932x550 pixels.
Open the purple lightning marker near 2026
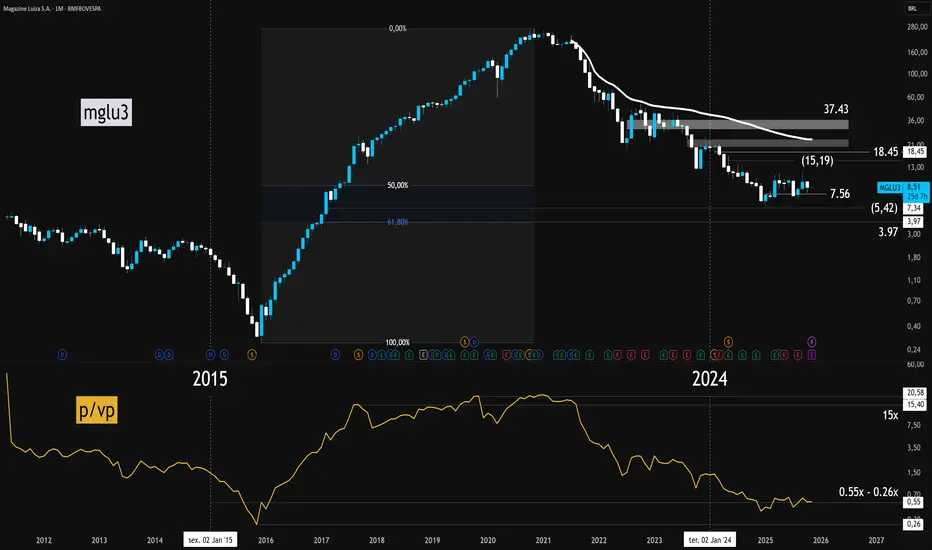812,342
